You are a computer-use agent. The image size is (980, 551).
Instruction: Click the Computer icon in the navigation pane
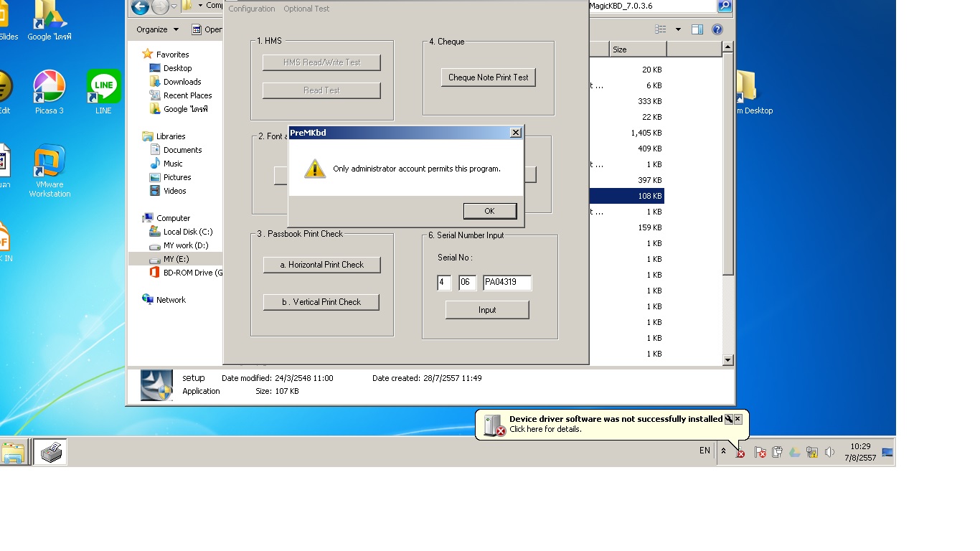(x=148, y=218)
